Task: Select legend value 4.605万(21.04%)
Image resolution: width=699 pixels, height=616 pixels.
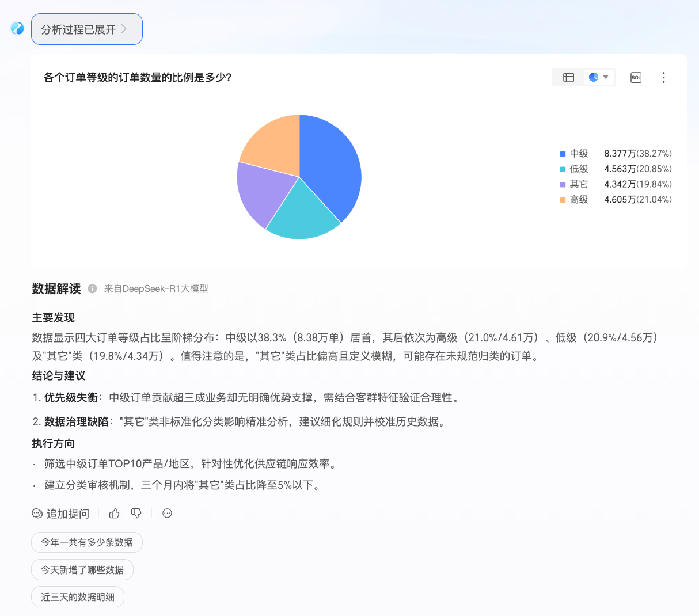Action: (x=638, y=200)
